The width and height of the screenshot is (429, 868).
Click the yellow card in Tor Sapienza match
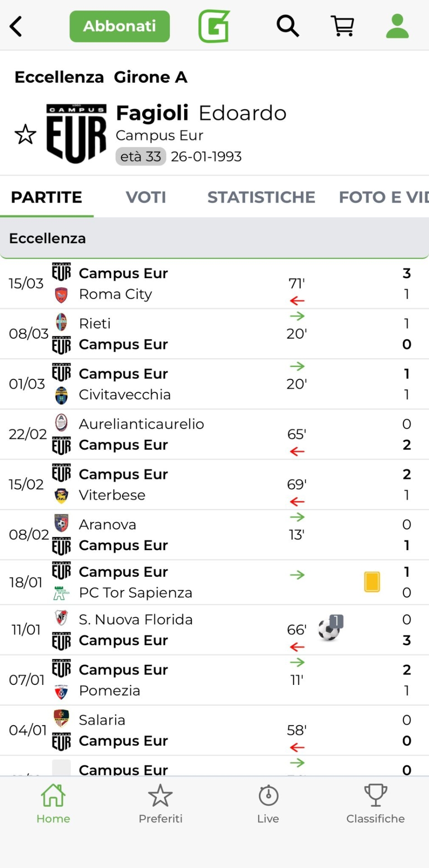[372, 582]
